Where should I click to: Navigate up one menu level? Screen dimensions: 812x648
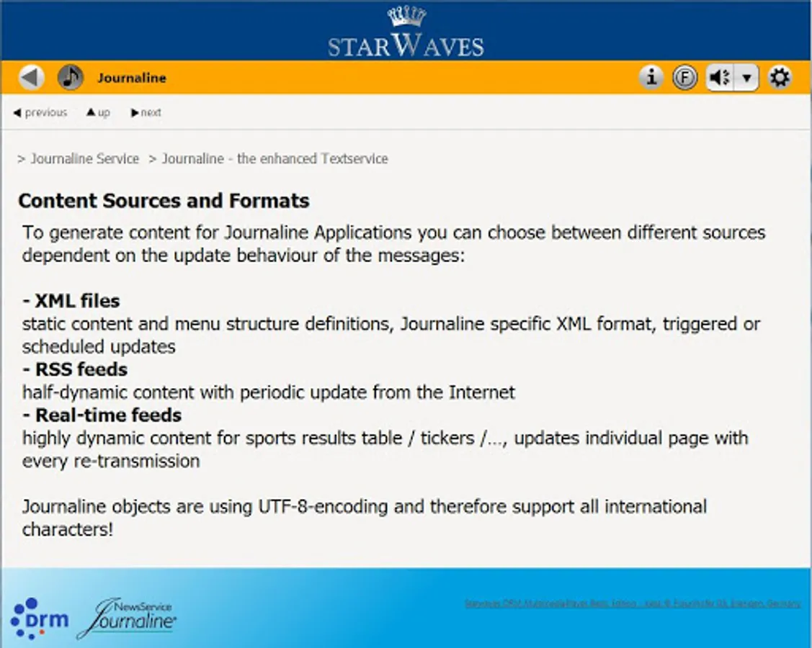[x=98, y=112]
